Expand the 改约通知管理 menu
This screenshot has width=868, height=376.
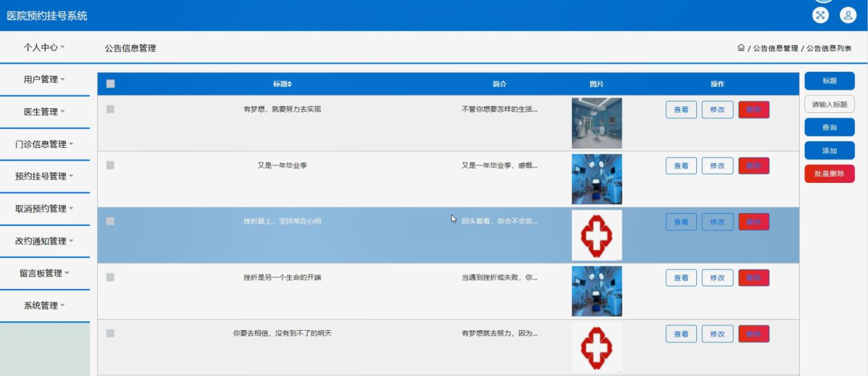(44, 240)
